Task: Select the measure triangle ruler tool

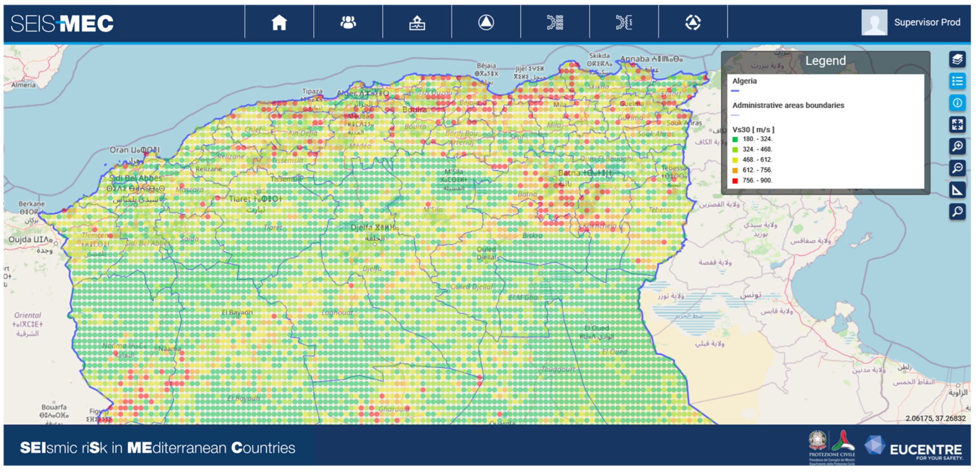Action: tap(957, 190)
